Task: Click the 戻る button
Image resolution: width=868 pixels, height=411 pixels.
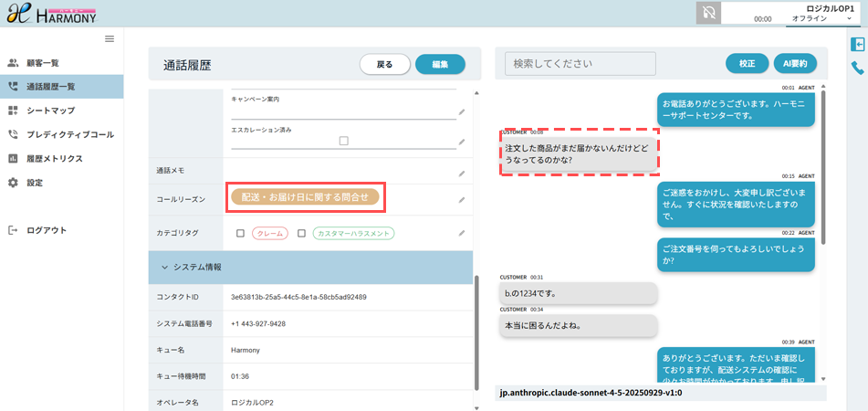Action: point(385,64)
